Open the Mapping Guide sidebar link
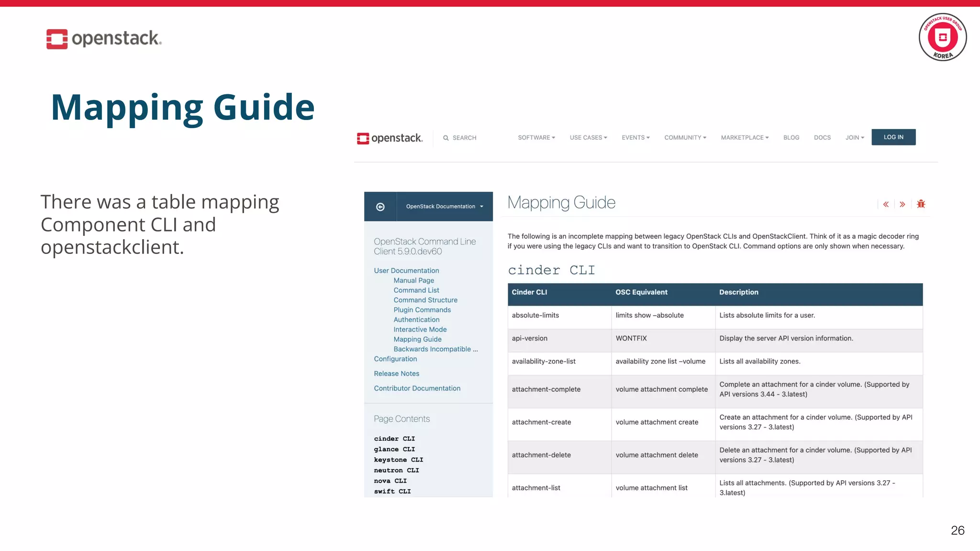980x551 pixels. pyautogui.click(x=417, y=340)
